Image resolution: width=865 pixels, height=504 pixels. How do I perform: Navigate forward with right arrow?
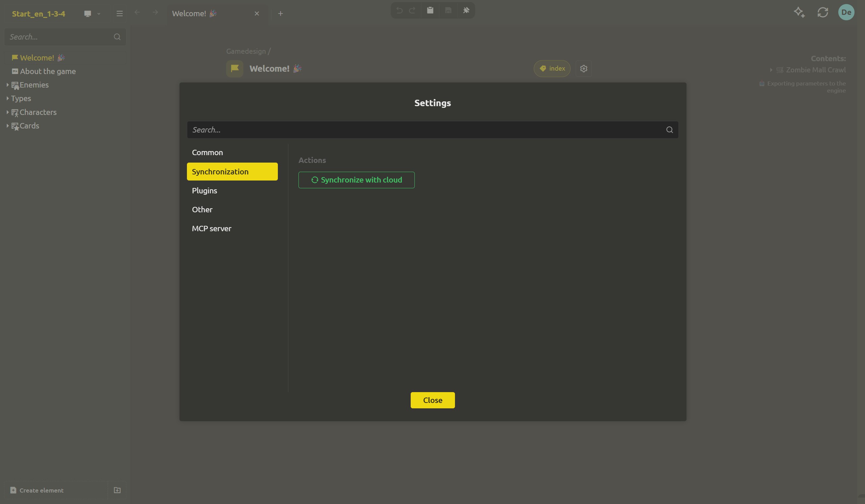[x=155, y=13]
